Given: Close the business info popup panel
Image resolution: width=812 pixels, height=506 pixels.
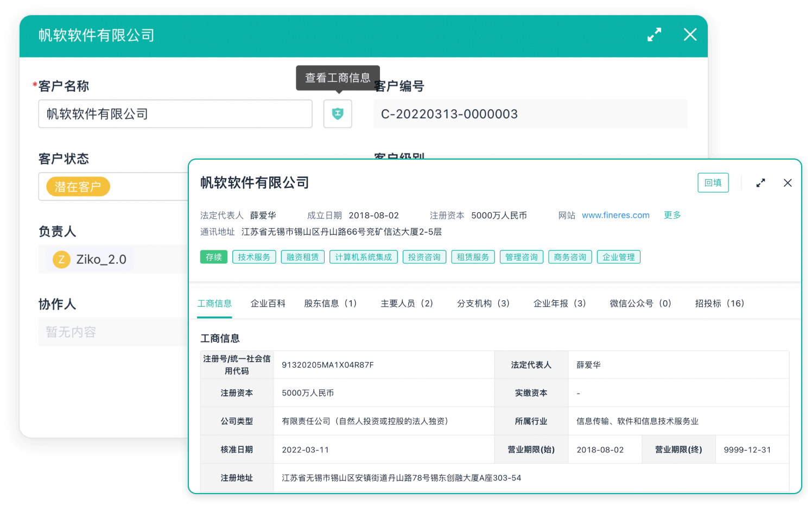Looking at the screenshot, I should point(788,183).
